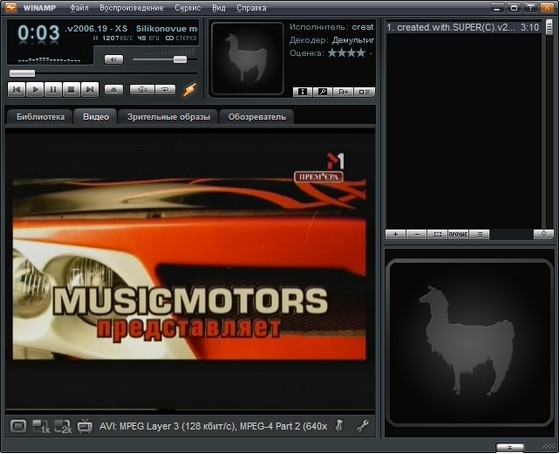Open a file with the eject button

114,89
